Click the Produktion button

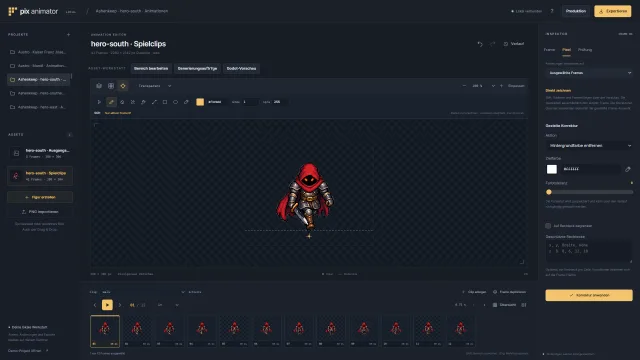pyautogui.click(x=576, y=11)
